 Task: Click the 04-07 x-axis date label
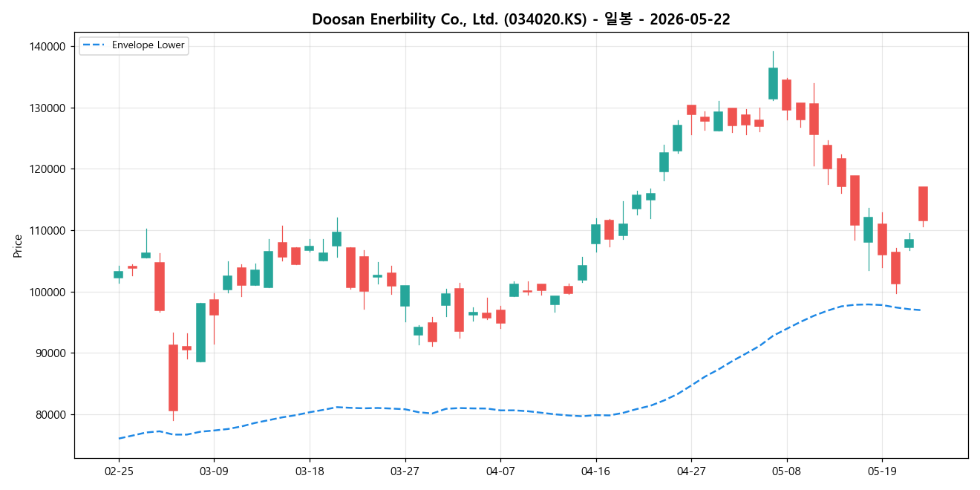coord(500,471)
